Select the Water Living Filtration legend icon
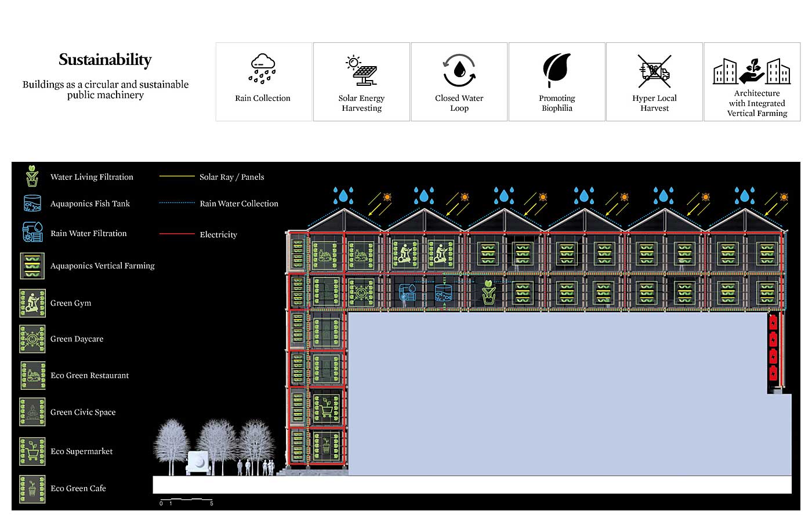This screenshot has width=812, height=522. pos(32,176)
